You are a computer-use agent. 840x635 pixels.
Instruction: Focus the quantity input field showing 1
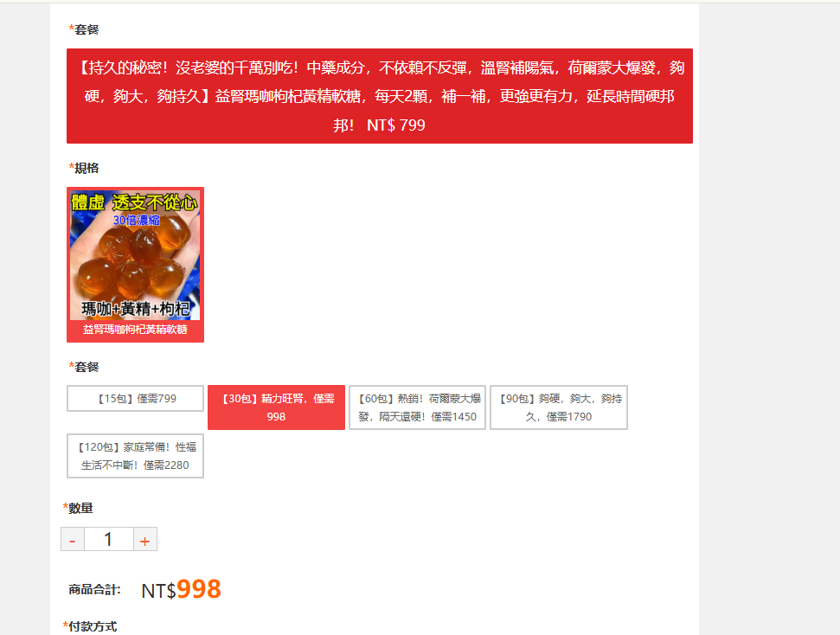click(109, 539)
